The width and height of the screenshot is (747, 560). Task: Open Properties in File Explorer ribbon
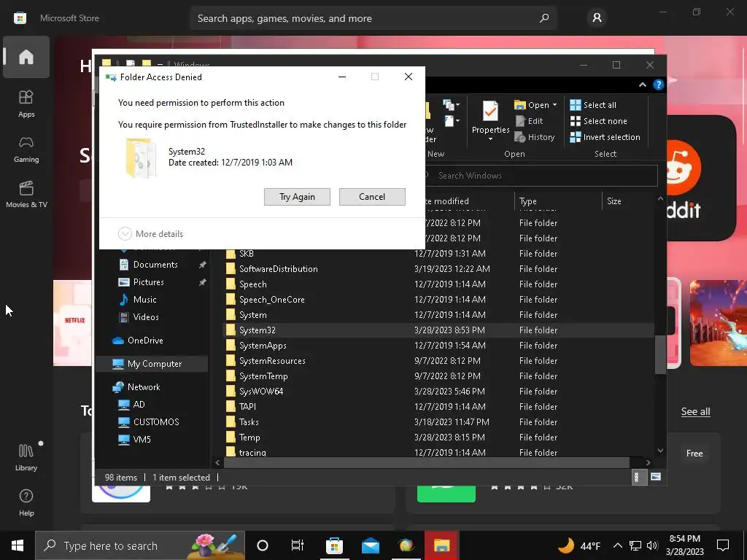[x=490, y=121]
